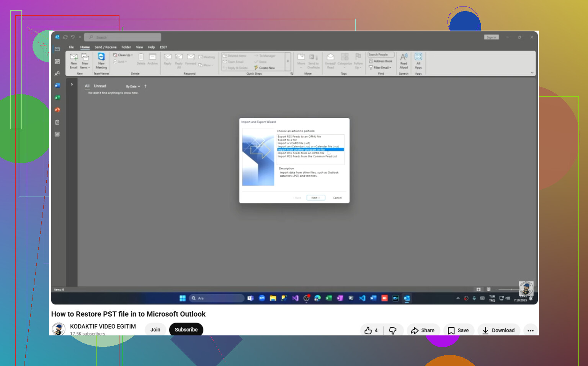Expand the folder pane arrow
This screenshot has width=588, height=366.
click(72, 84)
